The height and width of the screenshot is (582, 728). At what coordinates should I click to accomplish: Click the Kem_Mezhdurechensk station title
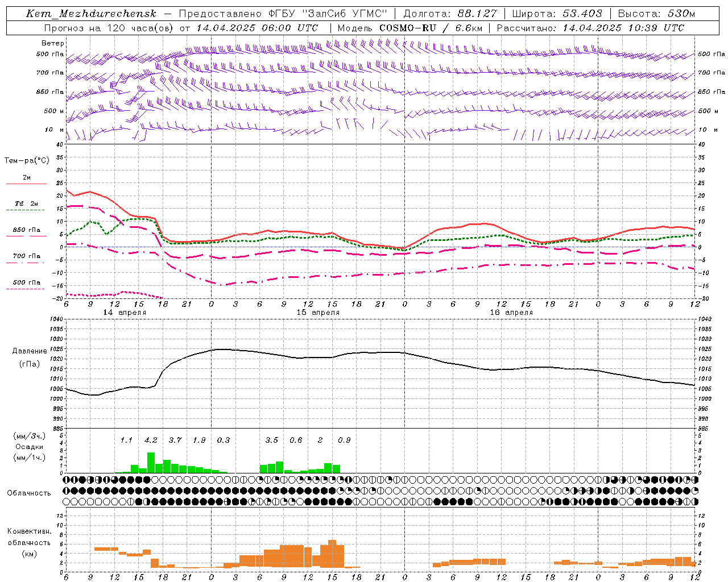[x=91, y=14]
